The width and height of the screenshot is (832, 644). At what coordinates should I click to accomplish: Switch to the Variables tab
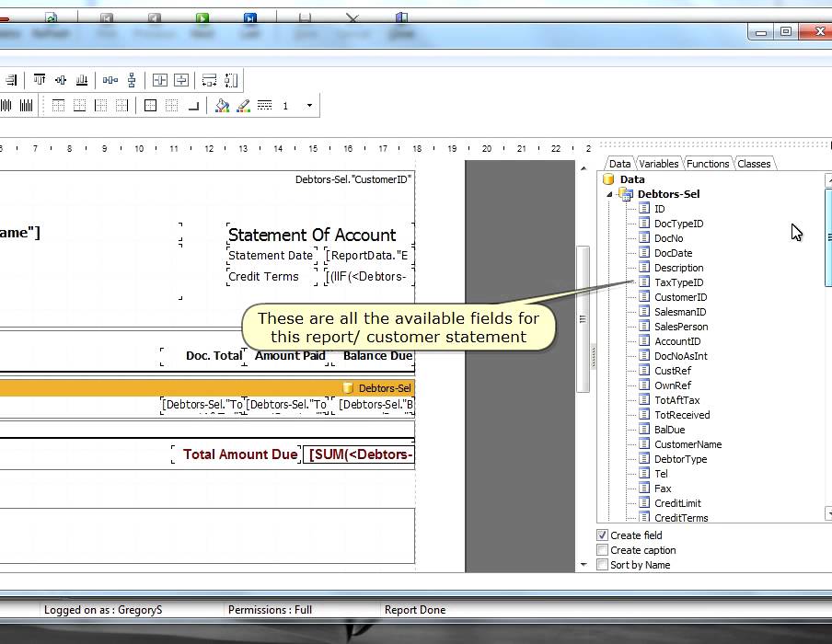coord(658,164)
